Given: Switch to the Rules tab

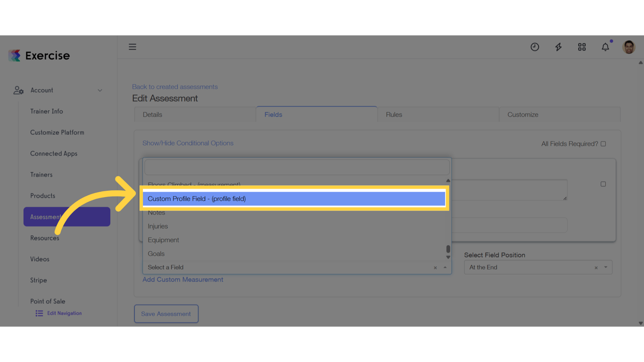Looking at the screenshot, I should pos(394,114).
